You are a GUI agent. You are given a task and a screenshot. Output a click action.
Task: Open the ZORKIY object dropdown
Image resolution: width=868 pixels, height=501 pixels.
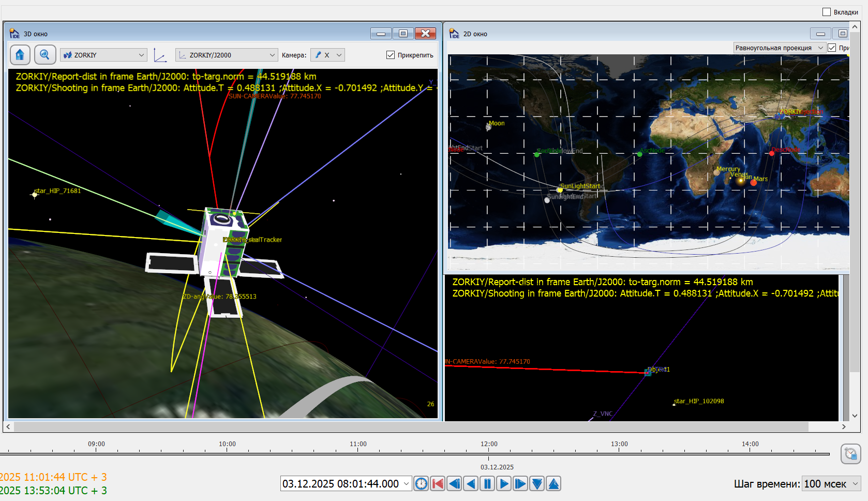104,55
